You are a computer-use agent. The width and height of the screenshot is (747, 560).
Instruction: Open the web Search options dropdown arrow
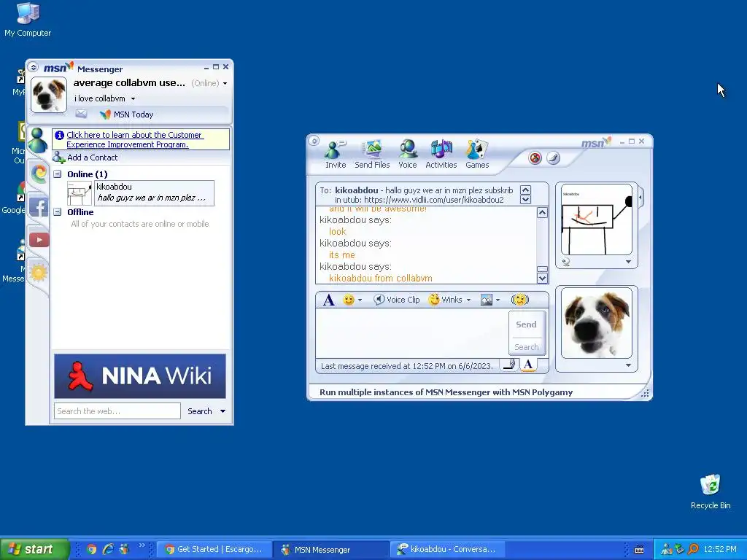(222, 411)
